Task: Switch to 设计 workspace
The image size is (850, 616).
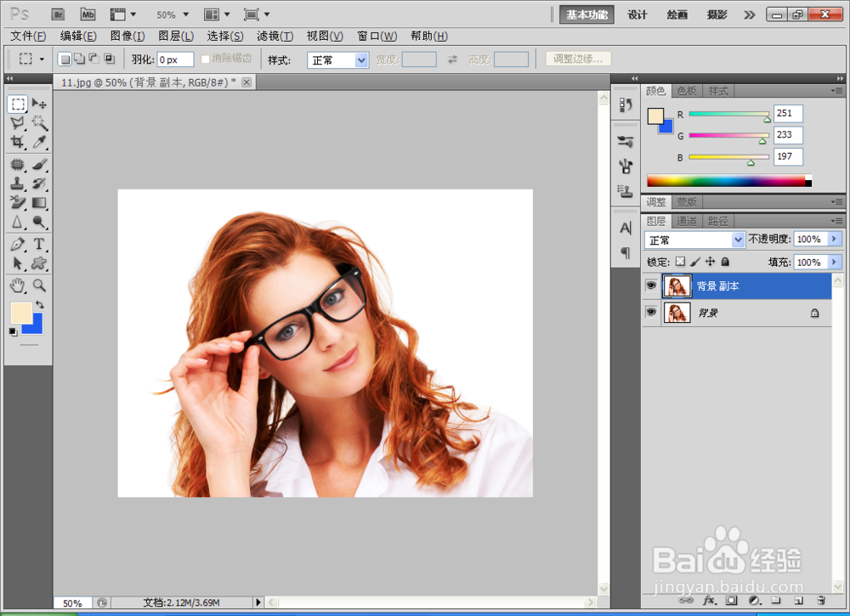Action: [x=637, y=14]
